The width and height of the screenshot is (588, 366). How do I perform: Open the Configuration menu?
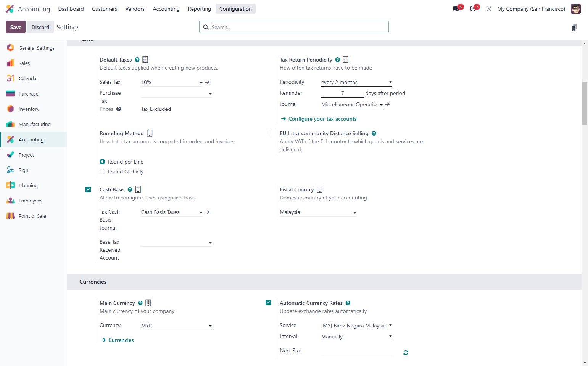235,9
